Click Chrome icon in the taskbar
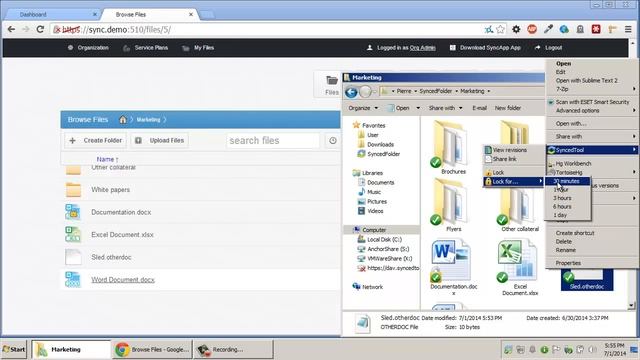 [122, 349]
